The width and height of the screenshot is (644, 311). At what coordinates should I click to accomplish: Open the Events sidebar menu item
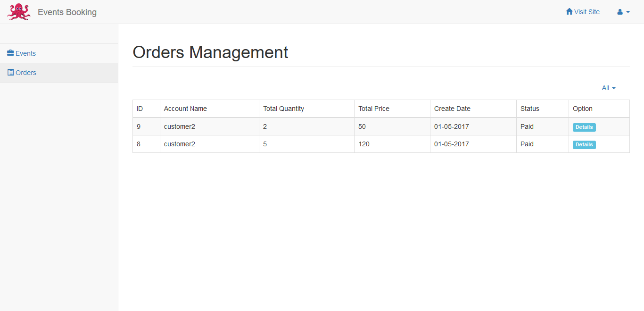tap(25, 53)
